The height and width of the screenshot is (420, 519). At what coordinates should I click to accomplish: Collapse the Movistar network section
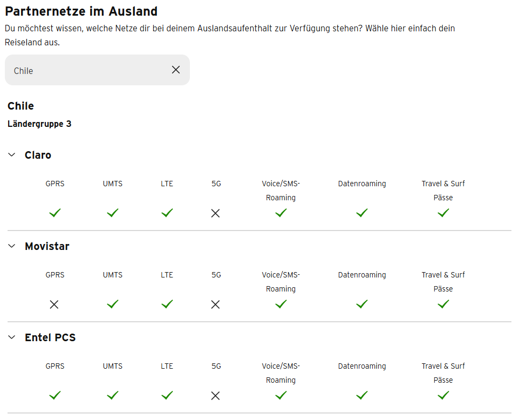point(12,246)
